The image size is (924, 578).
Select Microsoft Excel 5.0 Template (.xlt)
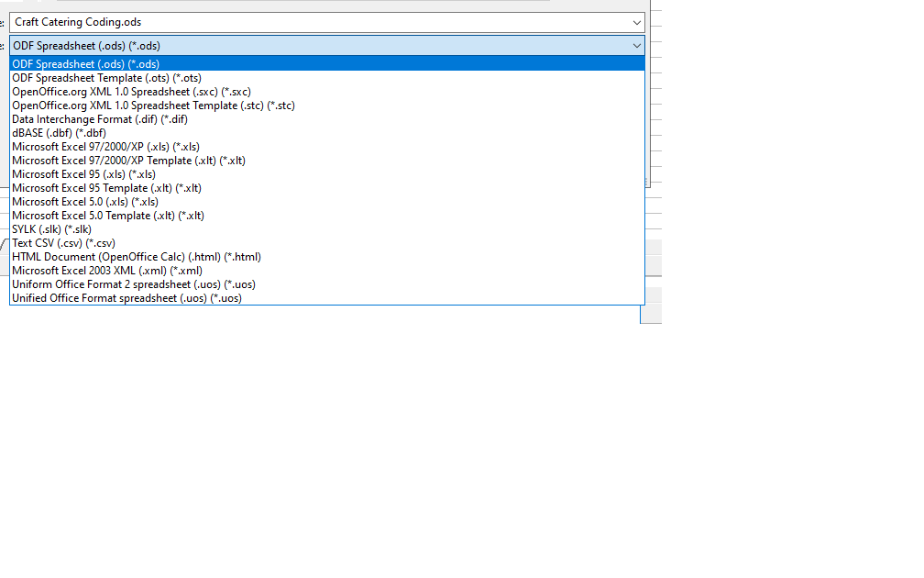click(x=327, y=216)
